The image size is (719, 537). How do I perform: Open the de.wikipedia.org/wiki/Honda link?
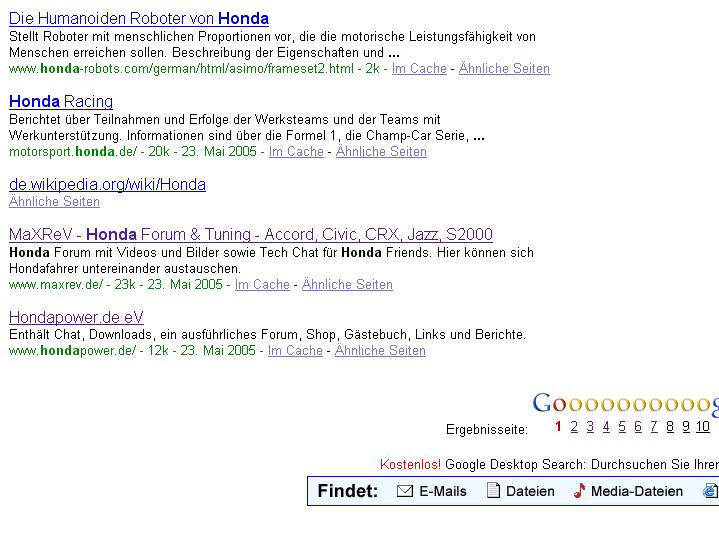[107, 184]
